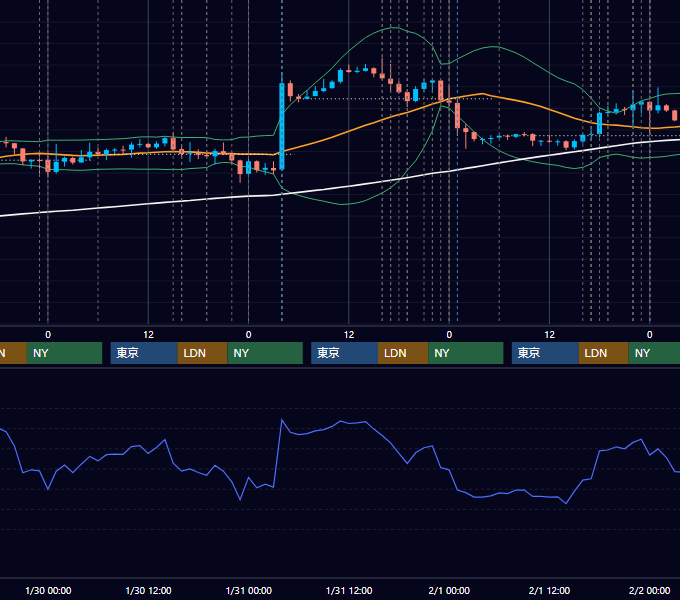Click the 1/30 12:00 date label
This screenshot has height=600, width=680.
148,590
